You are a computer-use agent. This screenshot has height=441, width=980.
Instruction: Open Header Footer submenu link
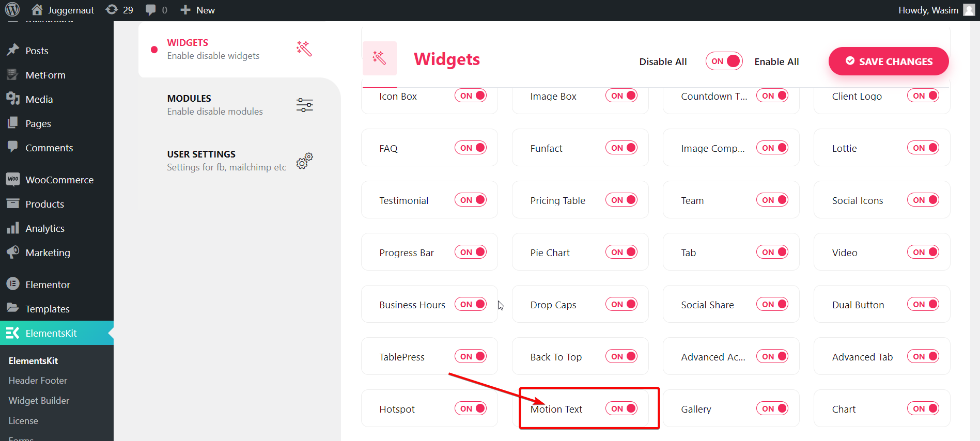pos(38,380)
